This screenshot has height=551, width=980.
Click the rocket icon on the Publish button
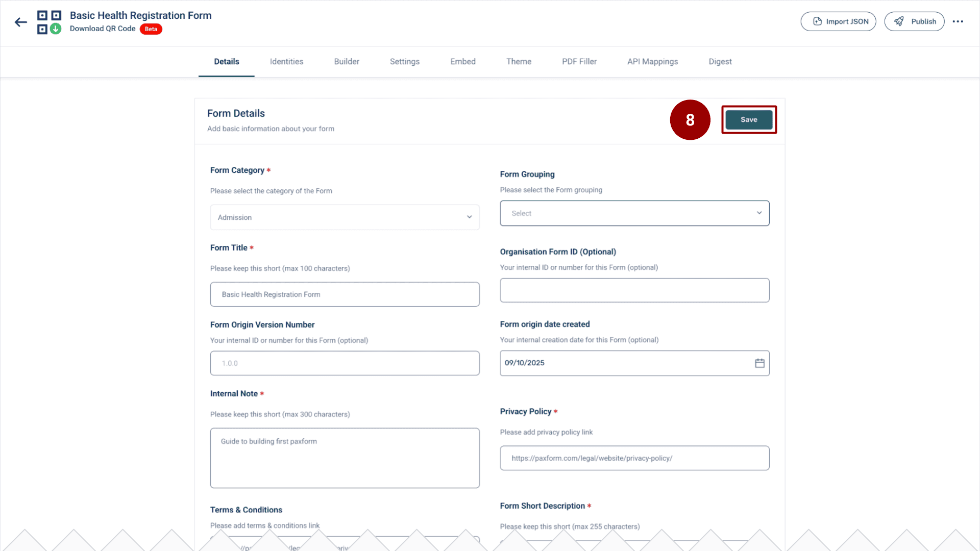[x=899, y=21]
